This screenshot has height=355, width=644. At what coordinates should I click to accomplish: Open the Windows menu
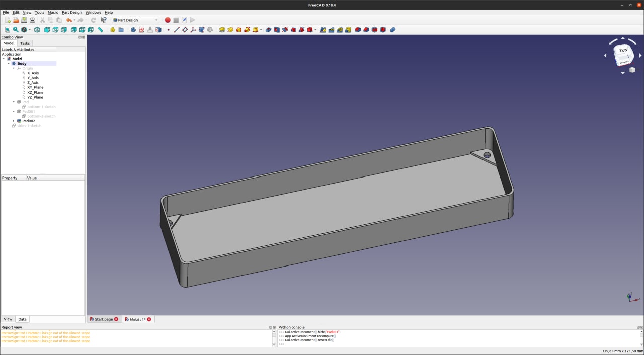tap(93, 12)
